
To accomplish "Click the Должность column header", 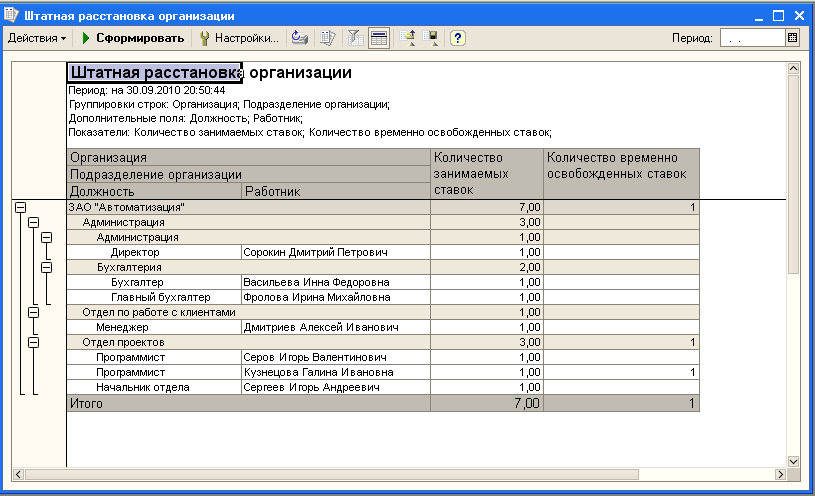I will point(154,191).
